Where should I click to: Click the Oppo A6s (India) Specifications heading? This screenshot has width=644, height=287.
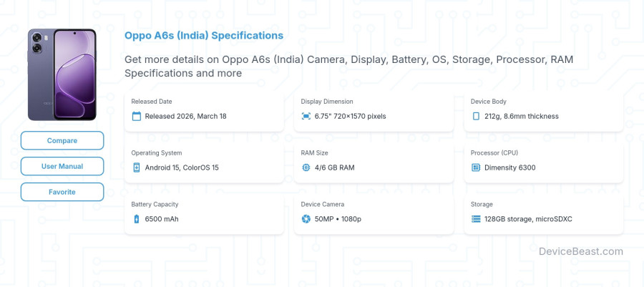click(x=204, y=35)
